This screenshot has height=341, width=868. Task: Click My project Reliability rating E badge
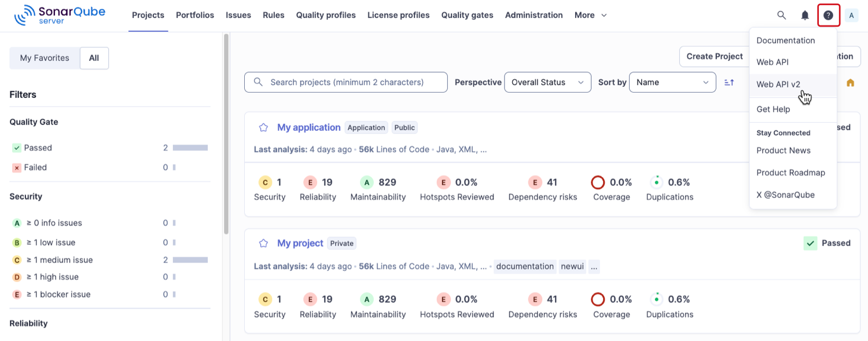tap(310, 299)
